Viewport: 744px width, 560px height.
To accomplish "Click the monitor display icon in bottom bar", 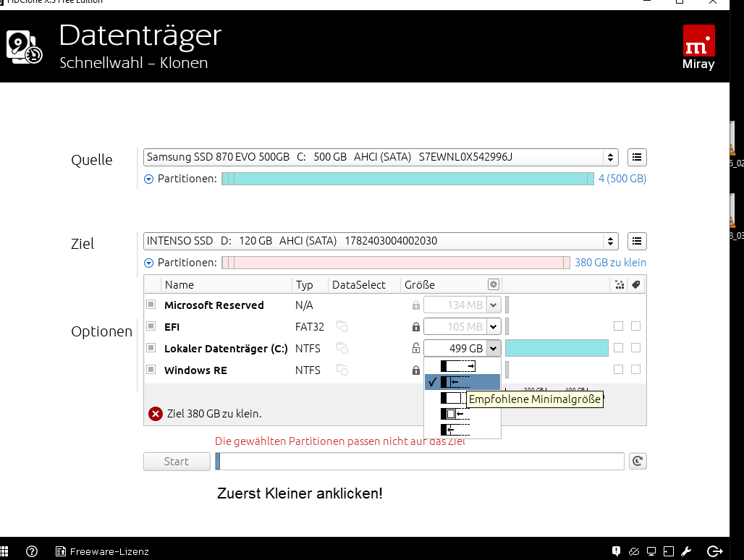I will point(651,551).
